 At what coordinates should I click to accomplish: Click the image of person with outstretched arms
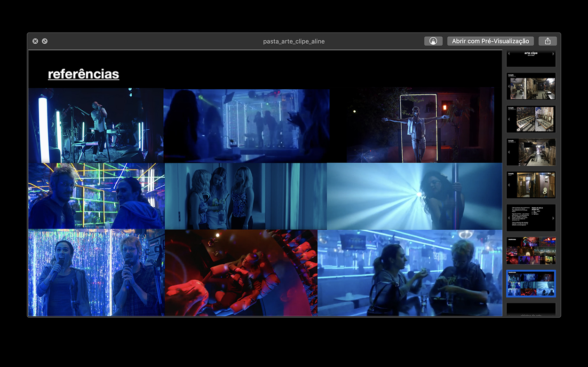pyautogui.click(x=416, y=125)
